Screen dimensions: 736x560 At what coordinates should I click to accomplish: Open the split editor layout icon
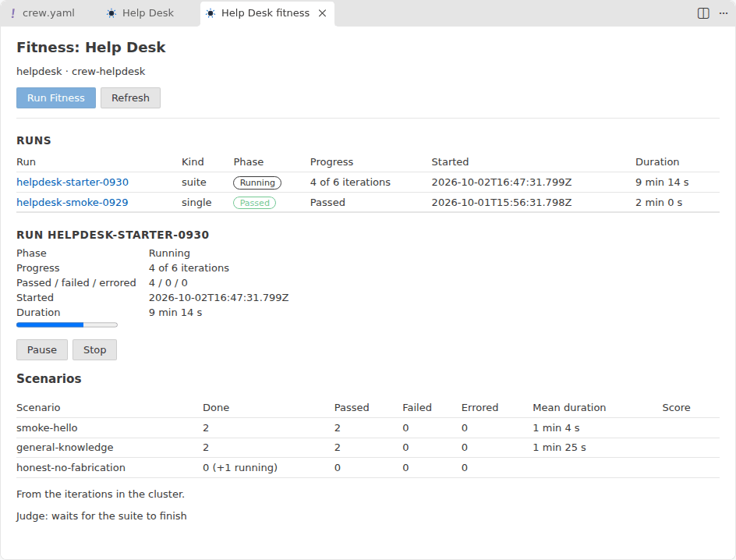(703, 13)
